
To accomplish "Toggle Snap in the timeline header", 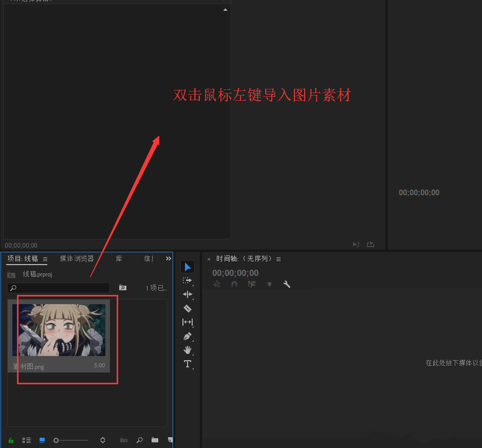I will coord(234,284).
